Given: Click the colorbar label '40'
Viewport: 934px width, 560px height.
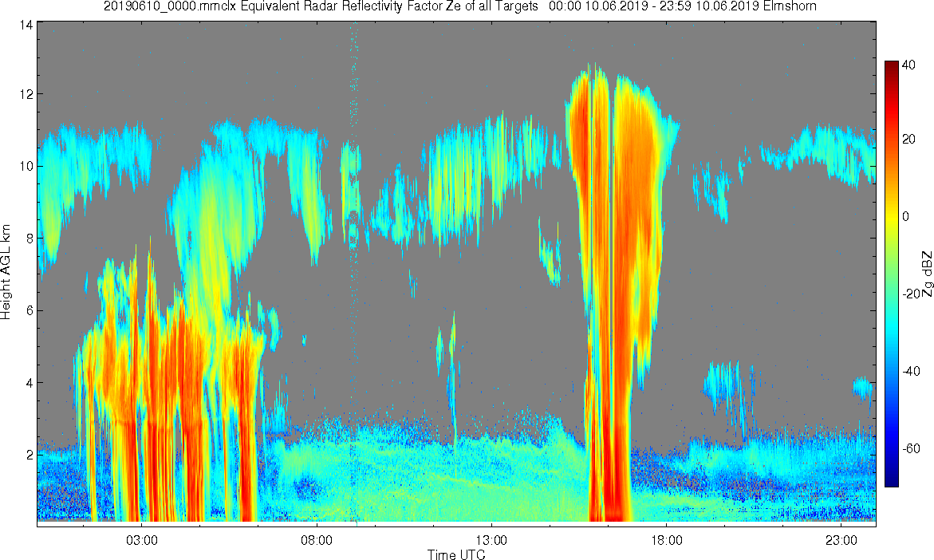Looking at the screenshot, I should [x=908, y=65].
